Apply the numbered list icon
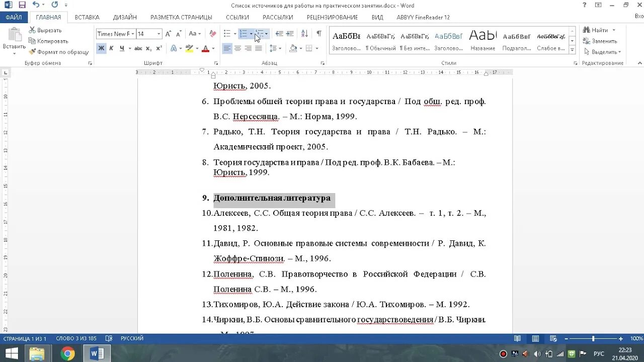The image size is (644, 362). [x=243, y=34]
